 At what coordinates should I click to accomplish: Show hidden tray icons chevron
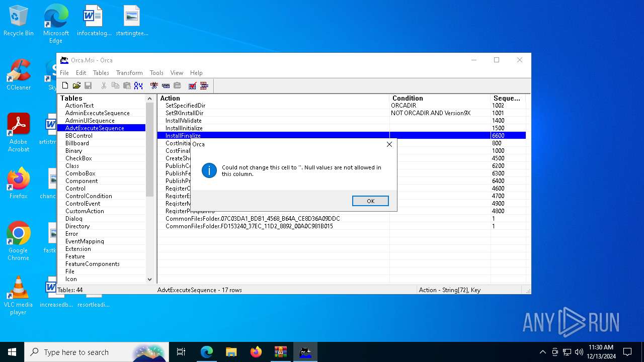[542, 352]
